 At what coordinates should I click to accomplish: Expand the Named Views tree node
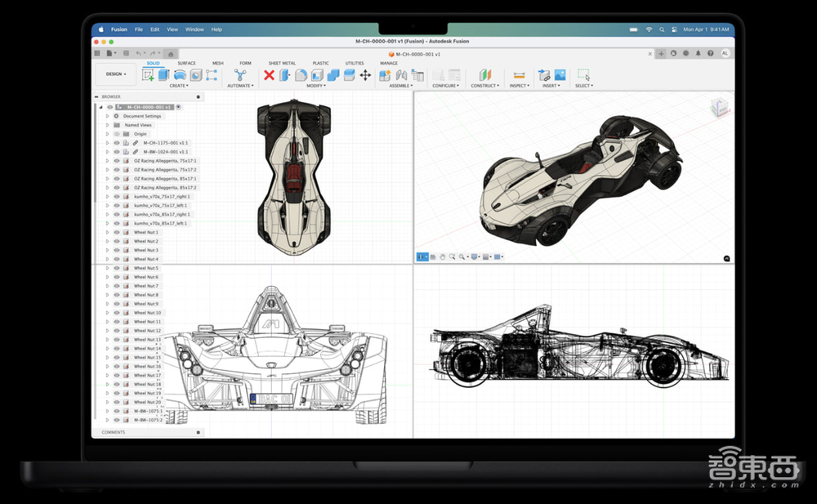107,125
